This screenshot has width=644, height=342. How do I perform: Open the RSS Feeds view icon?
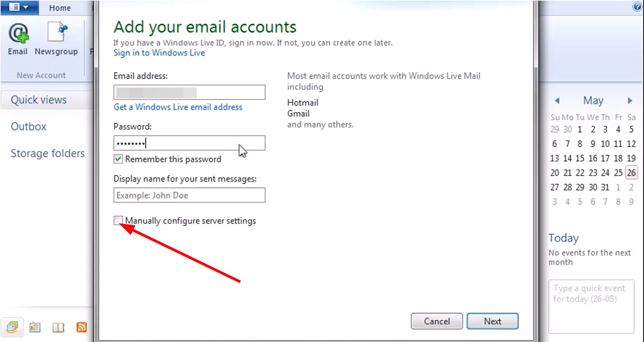(82, 327)
